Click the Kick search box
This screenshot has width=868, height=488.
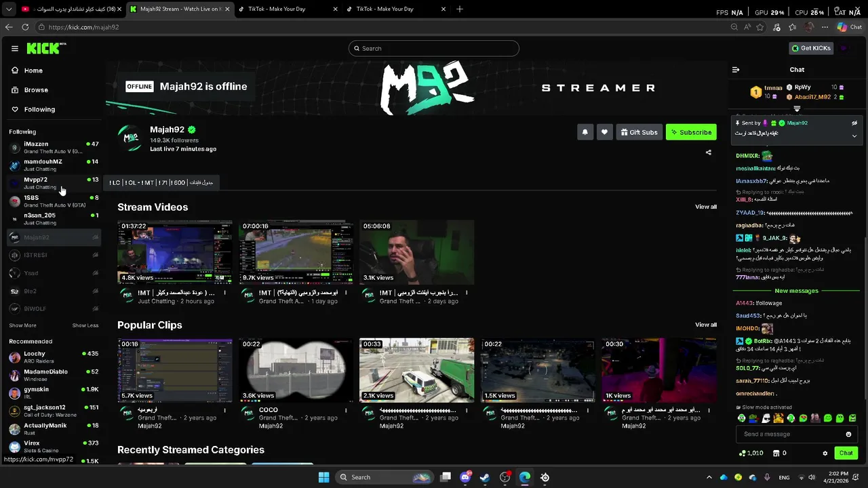pyautogui.click(x=434, y=48)
